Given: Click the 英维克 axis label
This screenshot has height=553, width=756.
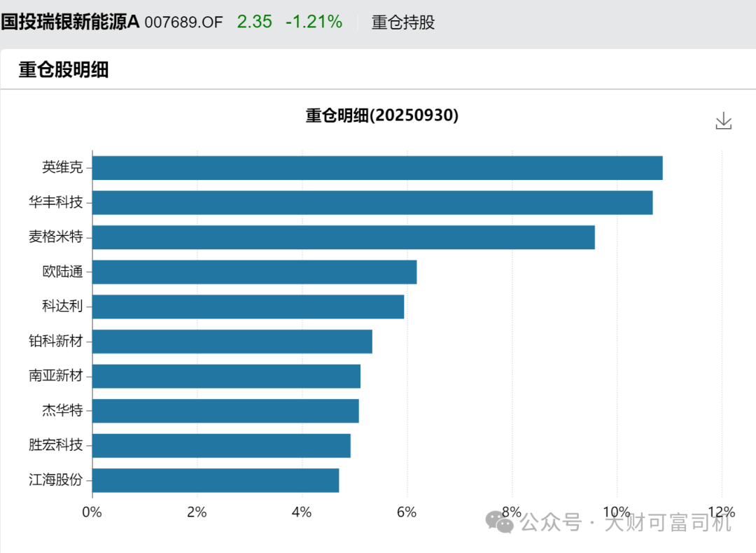Looking at the screenshot, I should pyautogui.click(x=62, y=168).
